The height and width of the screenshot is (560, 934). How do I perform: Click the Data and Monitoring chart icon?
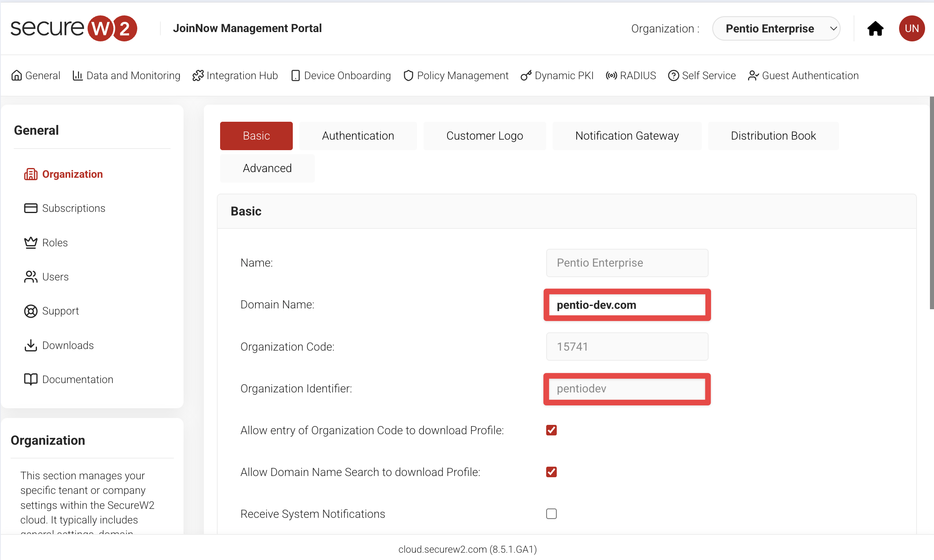[x=78, y=75]
